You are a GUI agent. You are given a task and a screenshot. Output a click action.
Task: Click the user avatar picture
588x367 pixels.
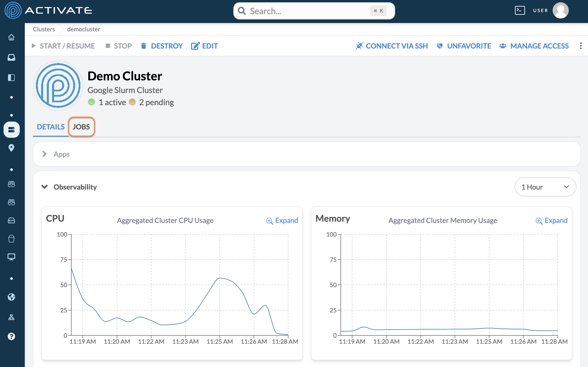coord(560,11)
